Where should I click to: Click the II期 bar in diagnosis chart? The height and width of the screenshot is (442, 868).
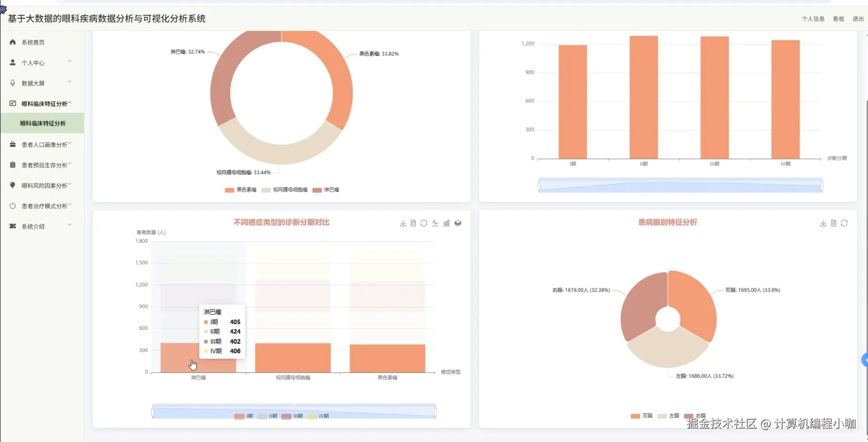tap(644, 97)
